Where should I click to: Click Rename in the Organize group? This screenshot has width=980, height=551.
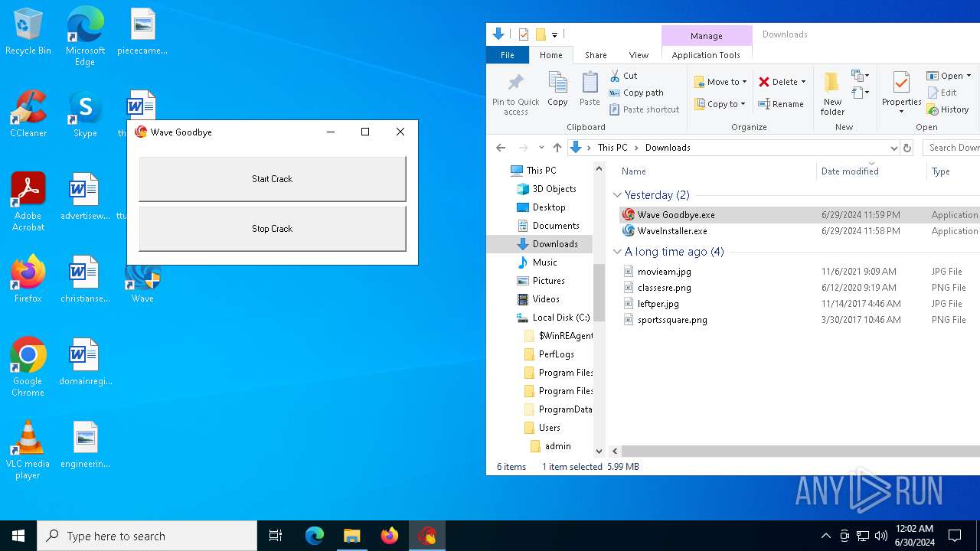[781, 104]
